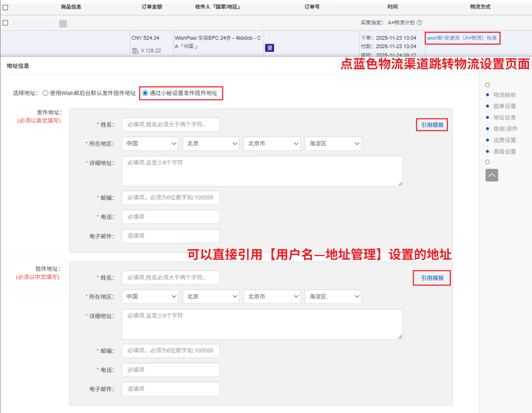532x413 pixels.
Task: Open pickup address 北京市 city dropdown
Action: [272, 297]
